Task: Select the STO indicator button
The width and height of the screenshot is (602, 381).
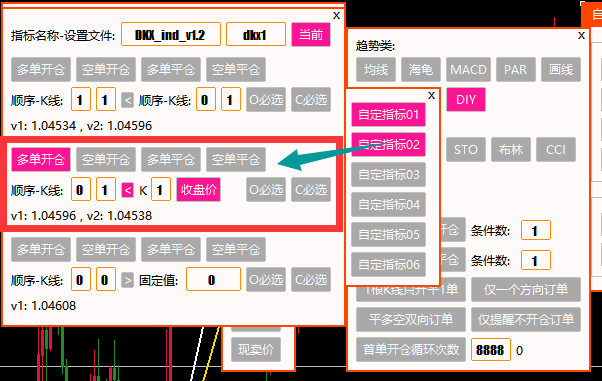Action: 466,149
